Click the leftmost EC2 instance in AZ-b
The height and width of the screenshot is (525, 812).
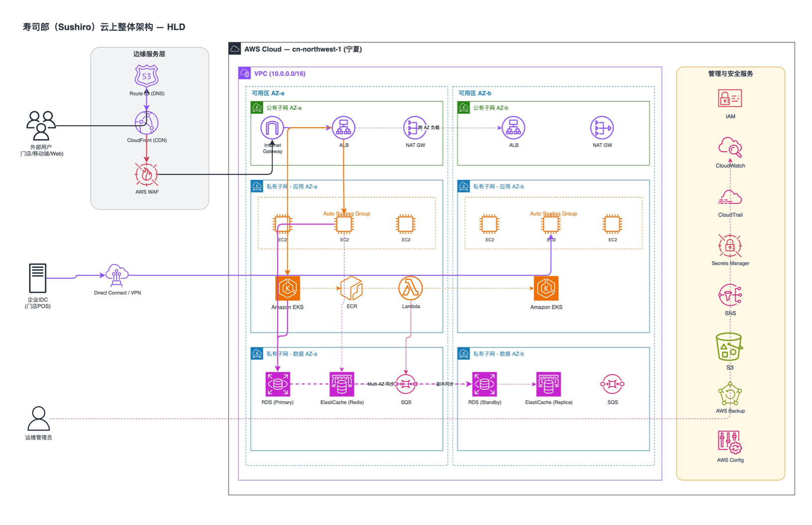click(489, 224)
